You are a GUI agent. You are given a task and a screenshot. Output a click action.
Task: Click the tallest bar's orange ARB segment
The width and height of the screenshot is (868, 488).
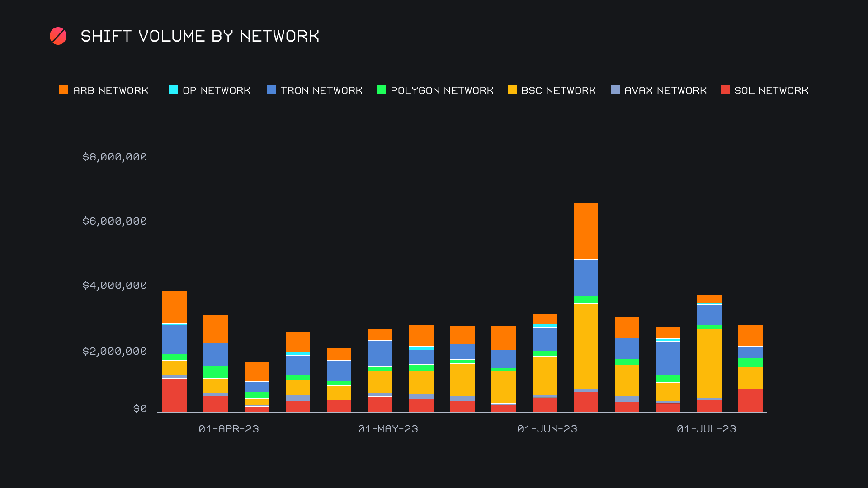[586, 231]
